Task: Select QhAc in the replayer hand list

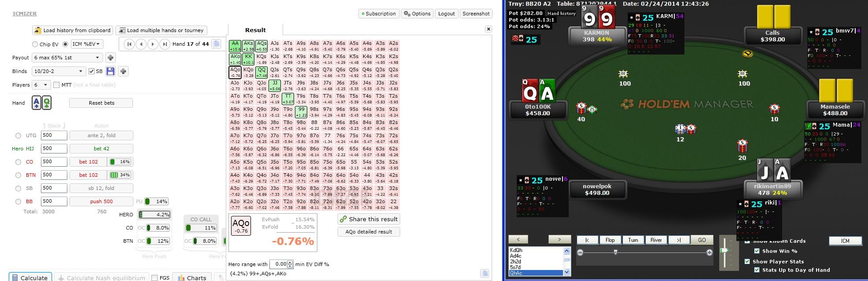Action: coord(536,273)
